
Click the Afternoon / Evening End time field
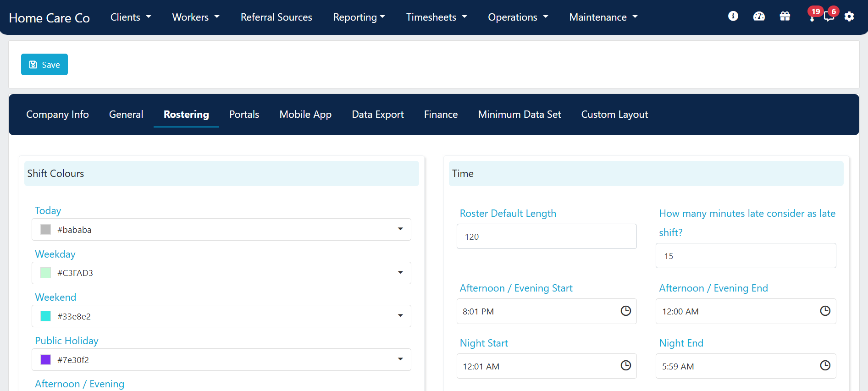(746, 311)
